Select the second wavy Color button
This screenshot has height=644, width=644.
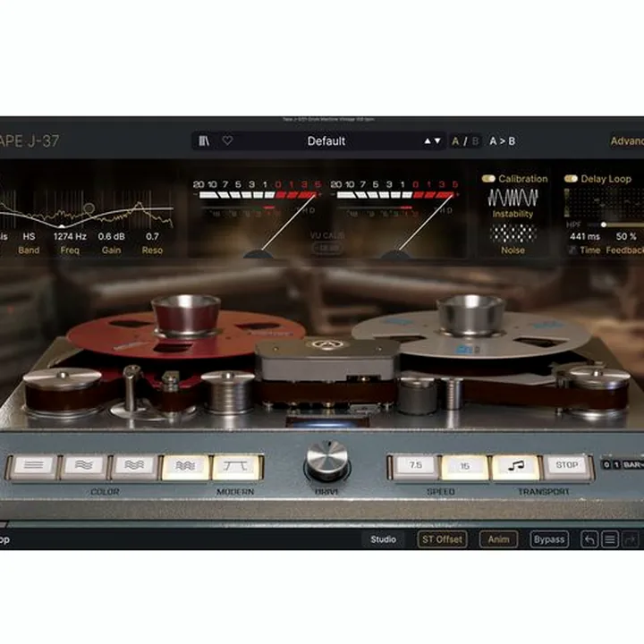click(x=84, y=466)
